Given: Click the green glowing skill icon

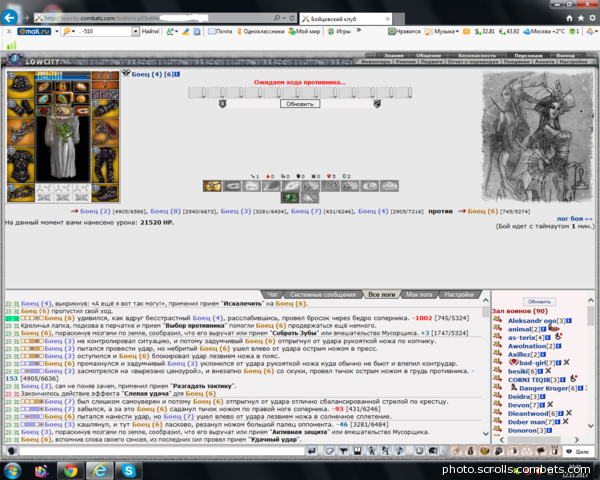Looking at the screenshot, I should 290,198.
